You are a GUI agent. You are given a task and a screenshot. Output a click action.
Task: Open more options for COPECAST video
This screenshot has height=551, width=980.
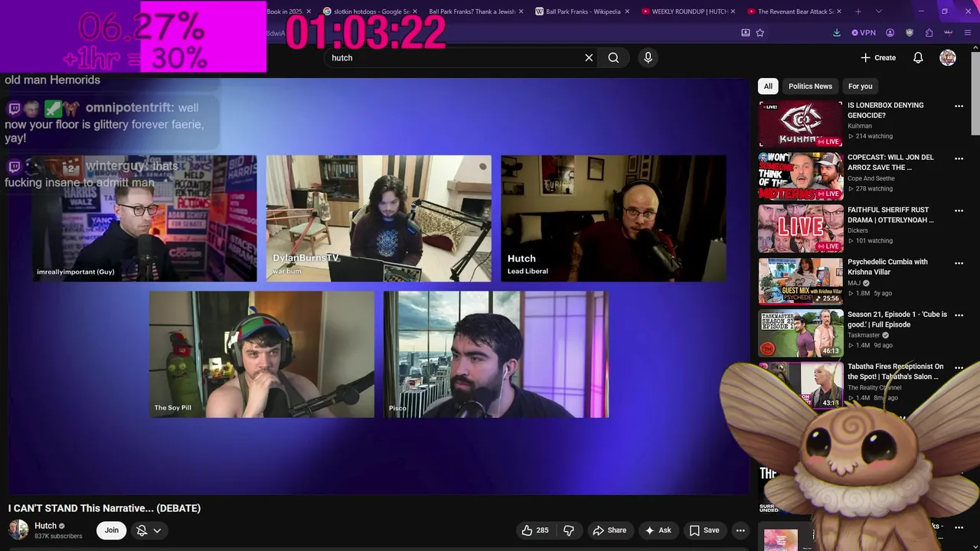(959, 158)
